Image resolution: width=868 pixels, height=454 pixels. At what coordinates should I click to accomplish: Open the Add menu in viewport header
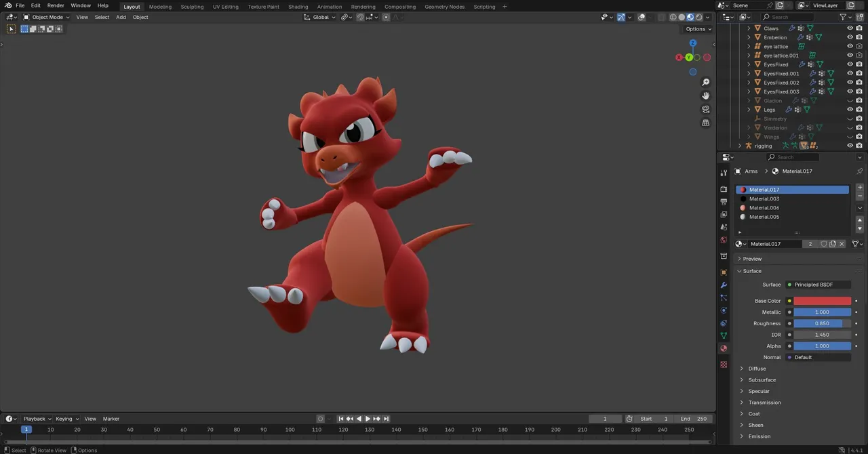(121, 17)
